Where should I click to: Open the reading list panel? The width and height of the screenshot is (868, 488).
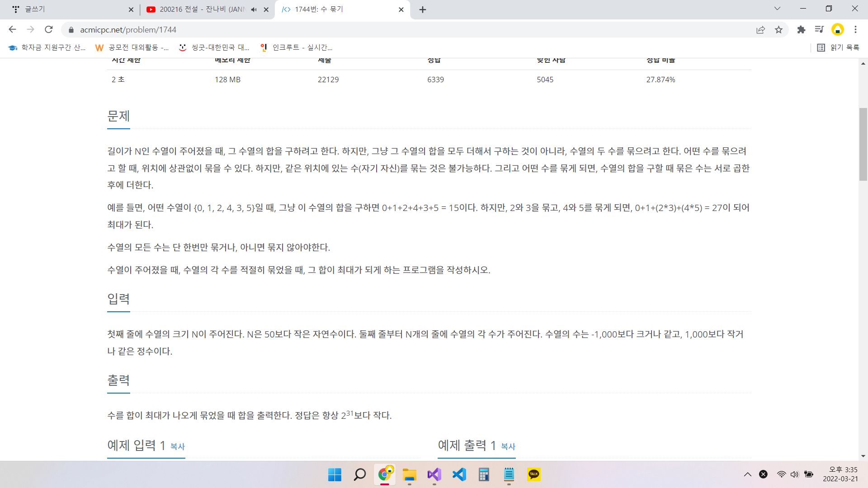coord(838,47)
